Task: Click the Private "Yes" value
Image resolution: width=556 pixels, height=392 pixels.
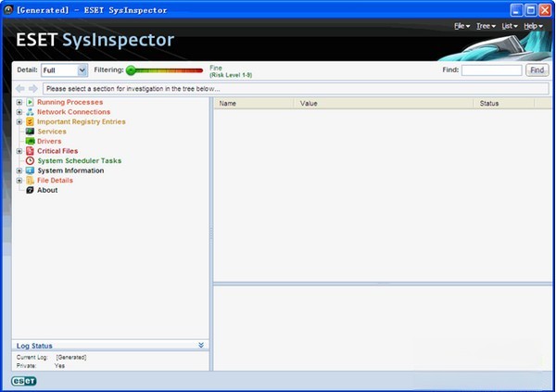Action: (x=59, y=366)
